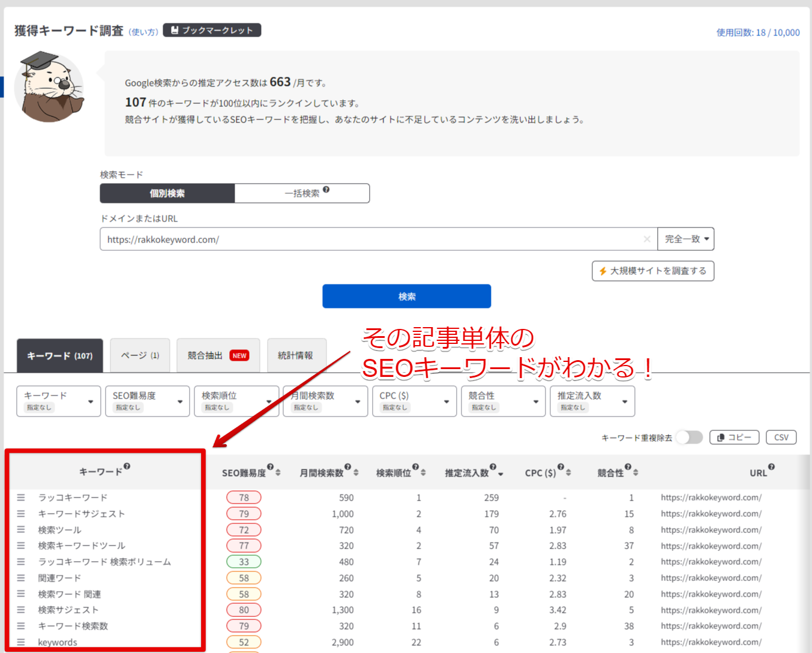Viewport: 812px width, 653px height.
Task: Click the clear × icon in the domain field
Action: click(x=647, y=239)
